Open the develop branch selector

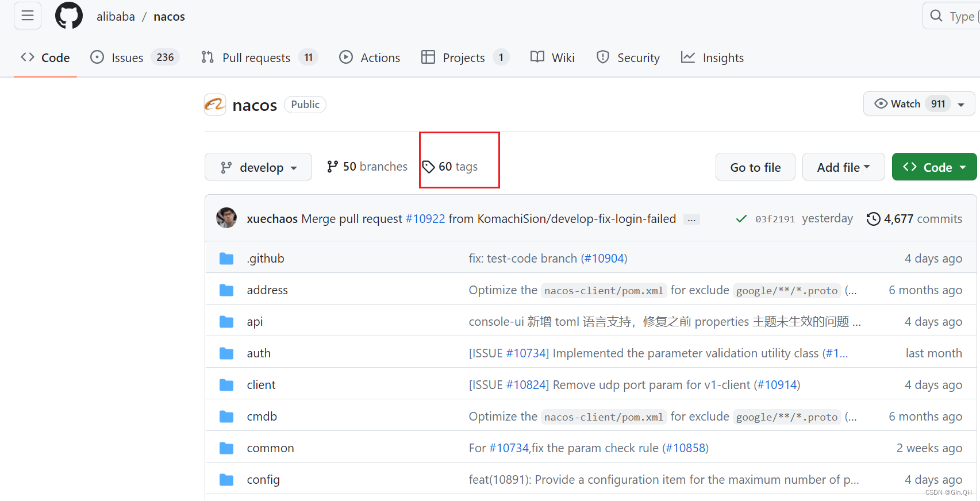pyautogui.click(x=258, y=167)
